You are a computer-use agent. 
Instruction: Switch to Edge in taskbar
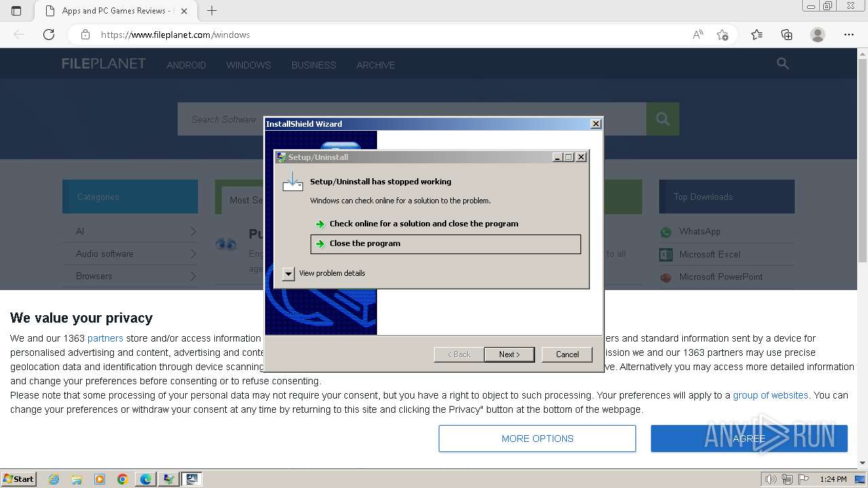click(x=146, y=479)
